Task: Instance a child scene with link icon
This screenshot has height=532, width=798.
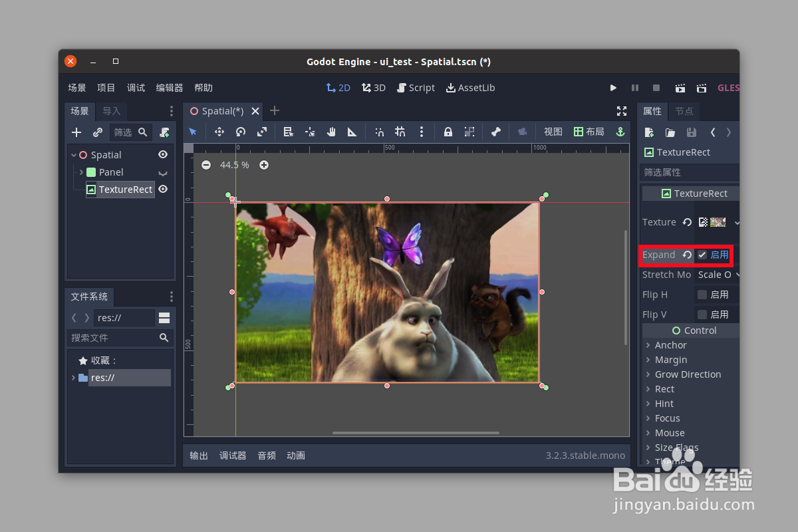Action: pos(97,132)
